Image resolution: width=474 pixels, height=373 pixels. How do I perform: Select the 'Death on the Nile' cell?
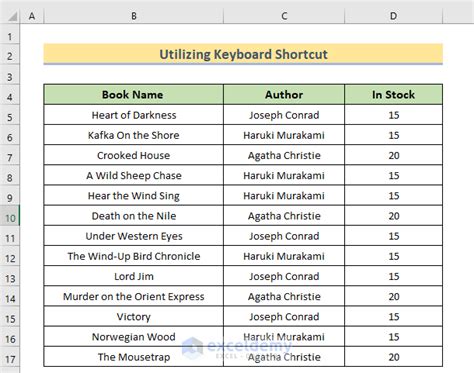(133, 216)
